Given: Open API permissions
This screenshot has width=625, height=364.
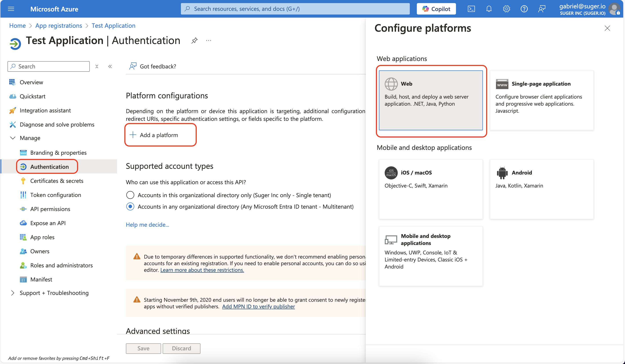Looking at the screenshot, I should [x=50, y=209].
